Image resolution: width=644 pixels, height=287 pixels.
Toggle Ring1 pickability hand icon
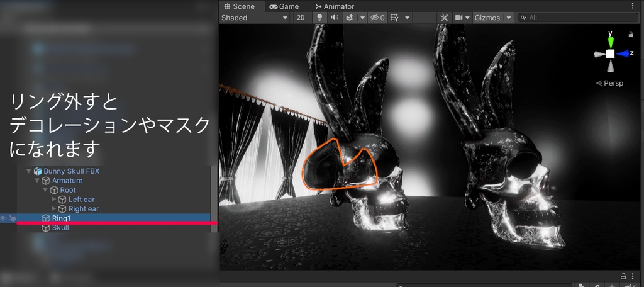coord(13,218)
